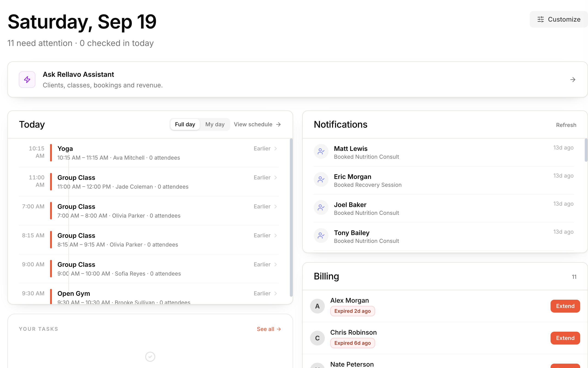
Task: Open the 9:00 AM Group Class title
Action: point(76,264)
